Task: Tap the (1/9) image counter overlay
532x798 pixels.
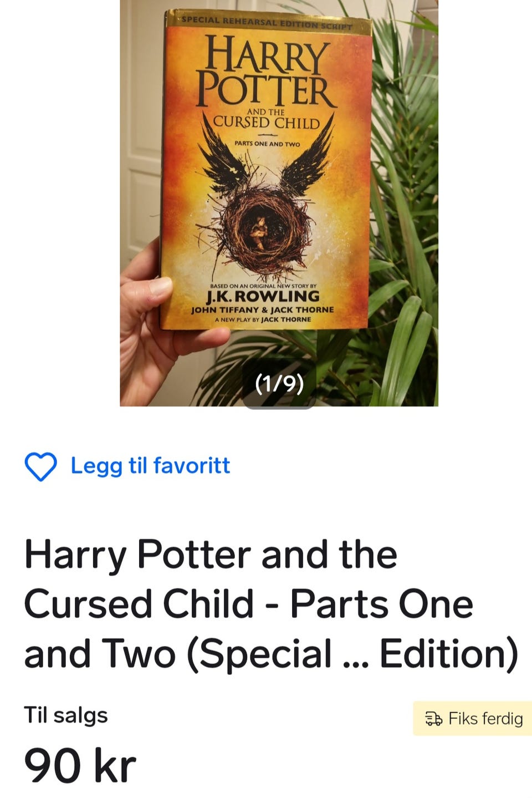Action: [x=279, y=384]
